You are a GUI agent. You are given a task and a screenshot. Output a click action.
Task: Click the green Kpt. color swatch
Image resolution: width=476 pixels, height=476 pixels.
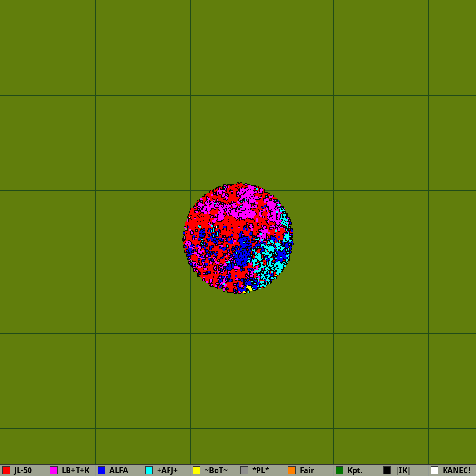pos(339,470)
